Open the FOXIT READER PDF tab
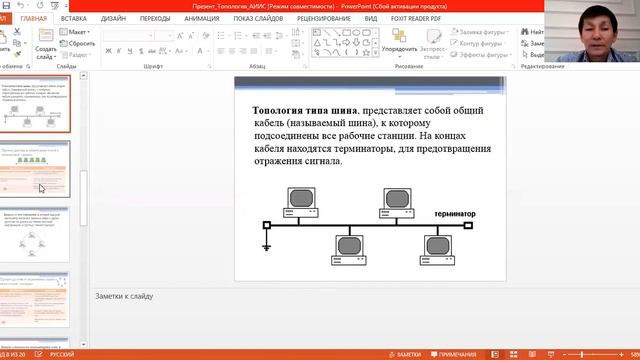The height and width of the screenshot is (360, 640). (x=416, y=18)
